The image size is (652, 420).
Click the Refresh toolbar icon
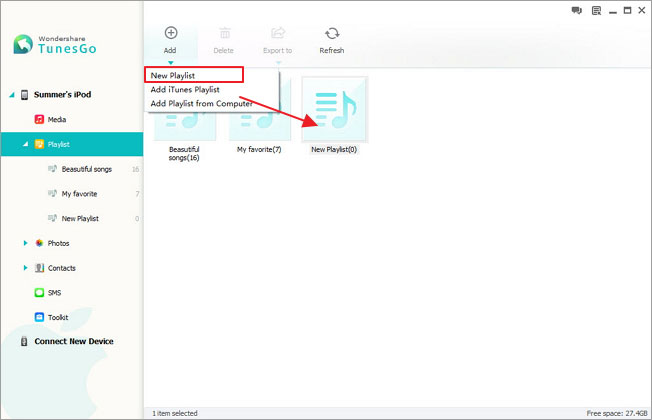coord(332,33)
